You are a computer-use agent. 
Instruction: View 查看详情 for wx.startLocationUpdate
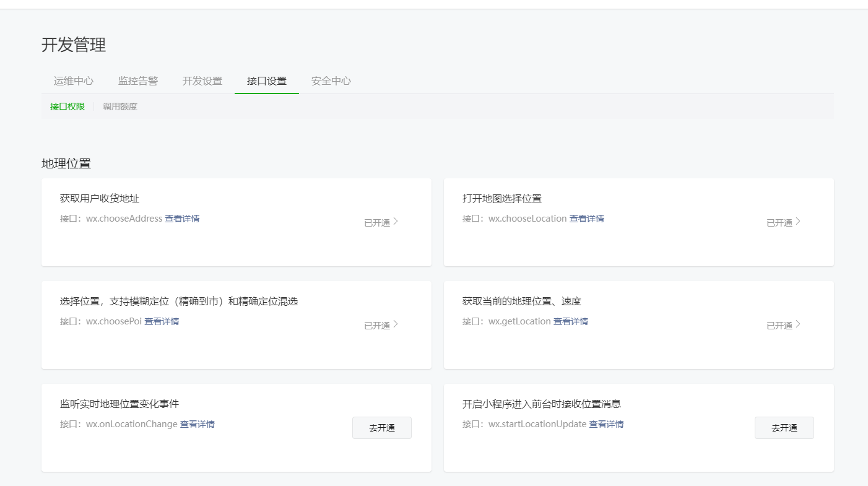(x=606, y=424)
